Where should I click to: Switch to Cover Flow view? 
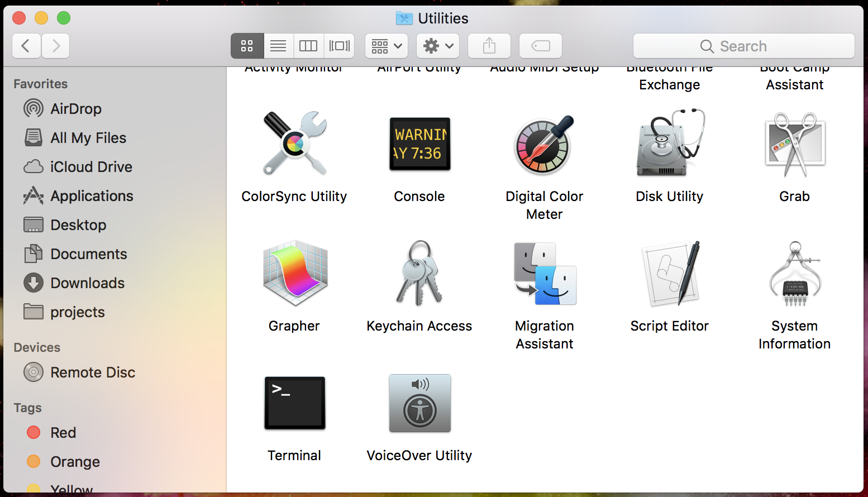pyautogui.click(x=339, y=46)
